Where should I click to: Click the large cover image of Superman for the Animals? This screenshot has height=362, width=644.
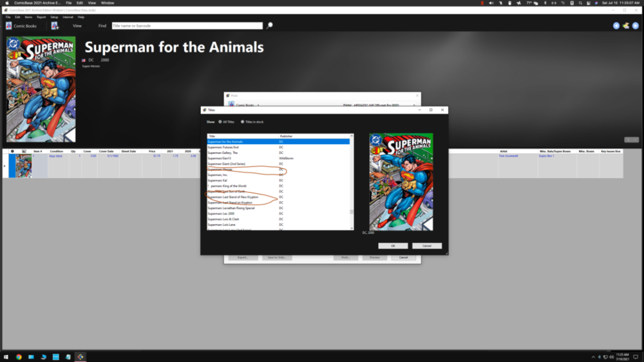[x=41, y=89]
